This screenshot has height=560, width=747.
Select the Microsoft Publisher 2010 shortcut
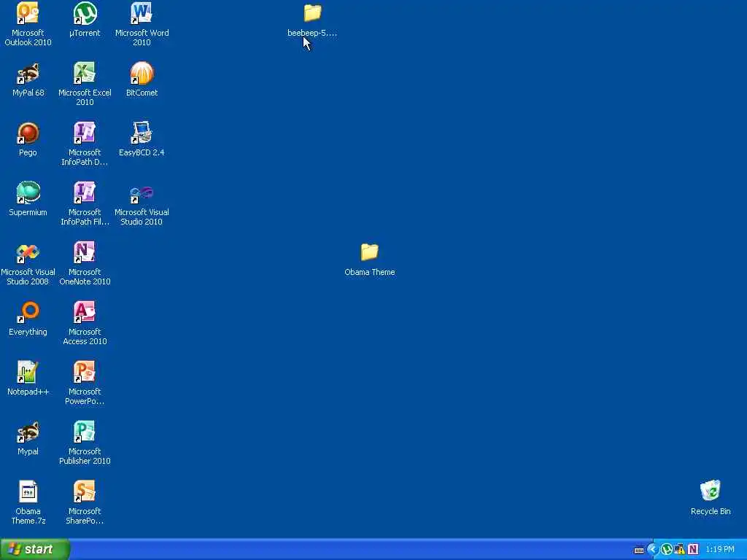pyautogui.click(x=85, y=443)
